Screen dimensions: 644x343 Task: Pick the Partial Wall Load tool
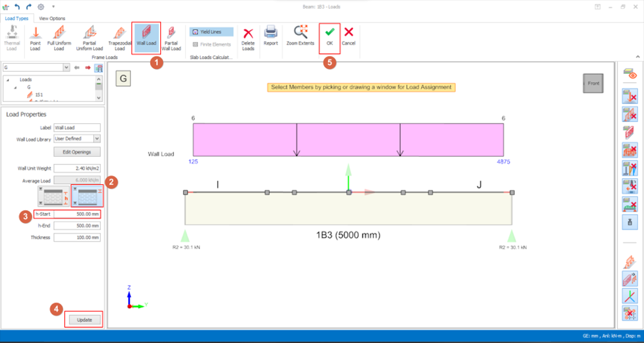pos(171,37)
